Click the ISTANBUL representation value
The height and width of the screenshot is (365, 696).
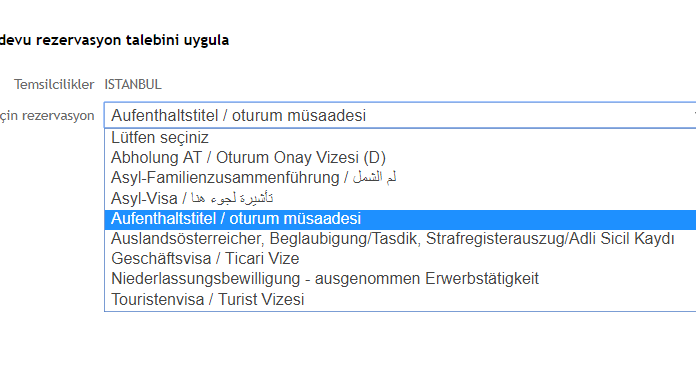point(133,84)
